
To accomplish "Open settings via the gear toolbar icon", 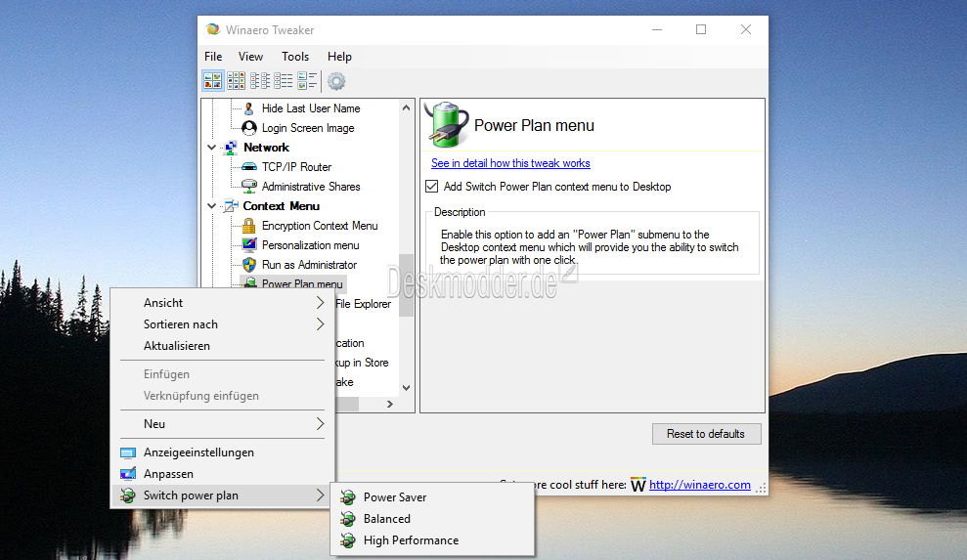I will pos(336,81).
